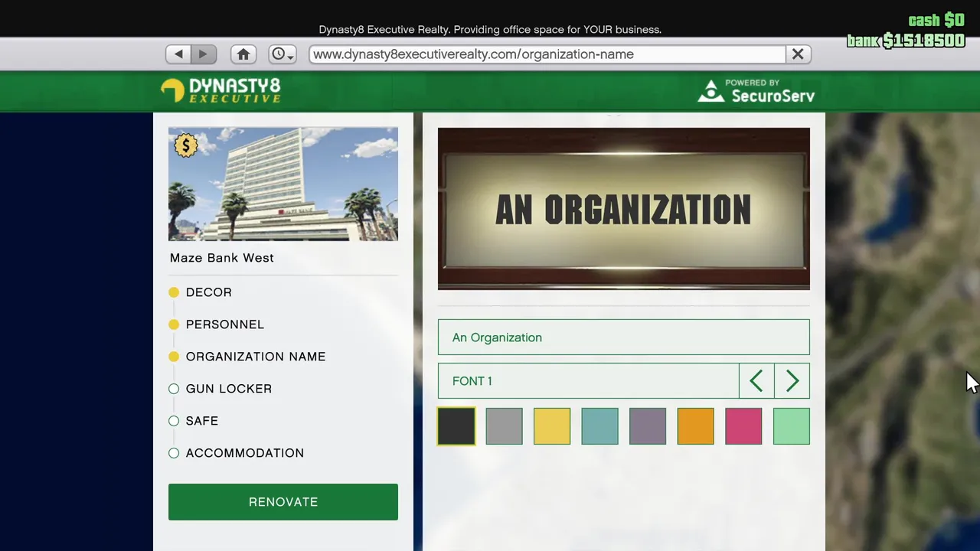Choose the teal color swatch
This screenshot has width=980, height=551.
click(x=600, y=426)
